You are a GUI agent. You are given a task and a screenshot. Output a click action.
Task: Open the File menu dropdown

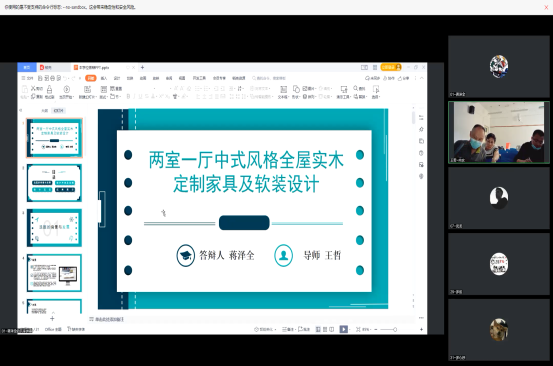coord(28,78)
